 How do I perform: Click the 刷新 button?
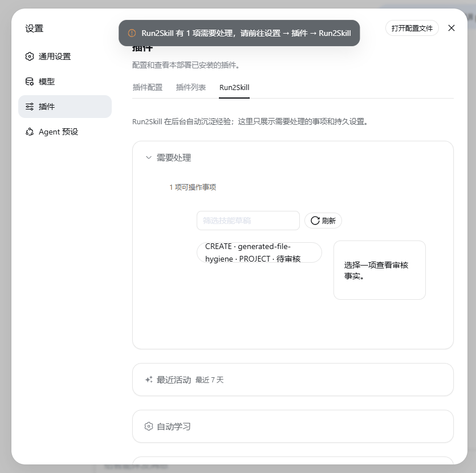tap(323, 221)
